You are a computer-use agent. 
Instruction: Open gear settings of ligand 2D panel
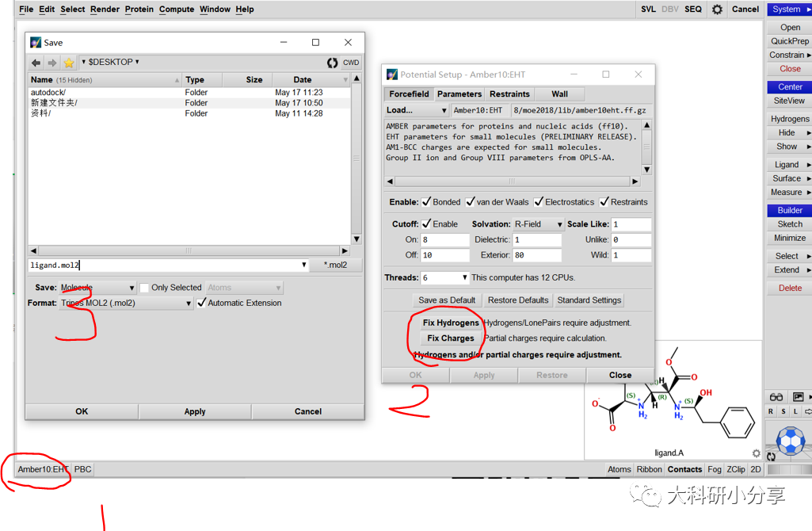pyautogui.click(x=756, y=453)
